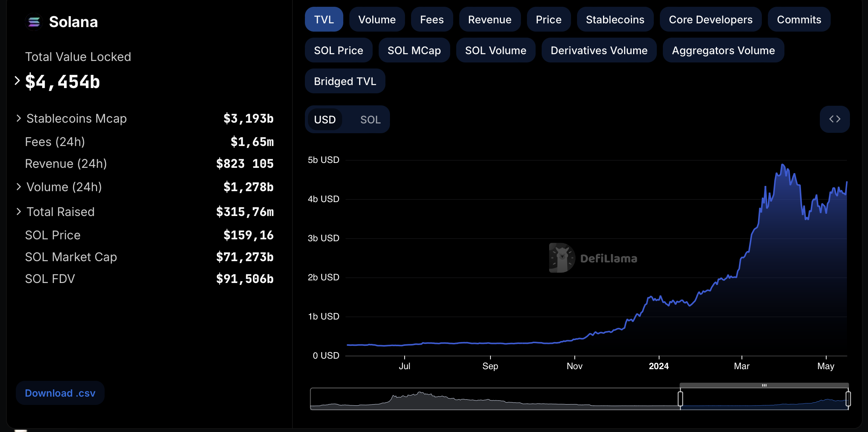Download the .csv data file

coord(60,393)
